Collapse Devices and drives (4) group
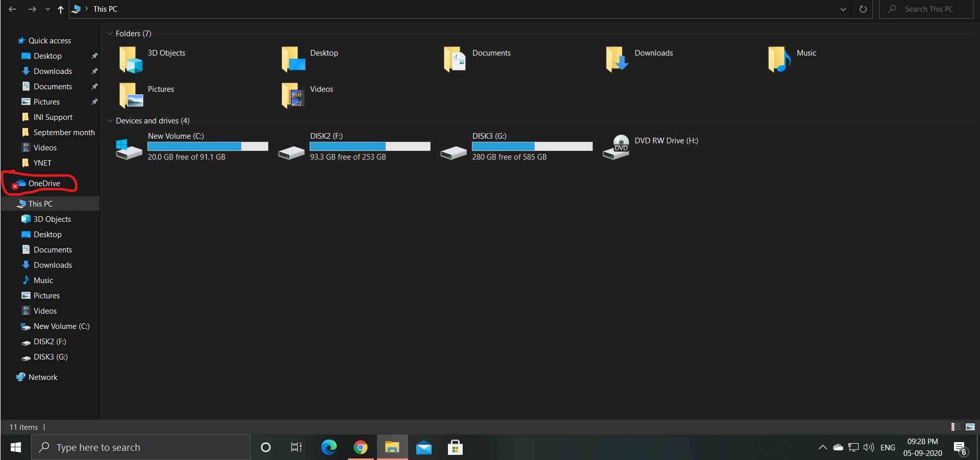 tap(110, 121)
